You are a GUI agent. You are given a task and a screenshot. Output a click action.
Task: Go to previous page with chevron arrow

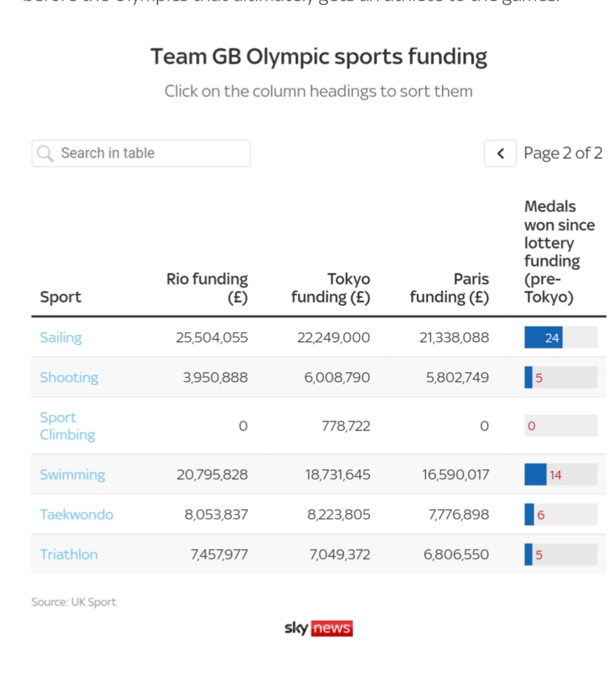500,154
